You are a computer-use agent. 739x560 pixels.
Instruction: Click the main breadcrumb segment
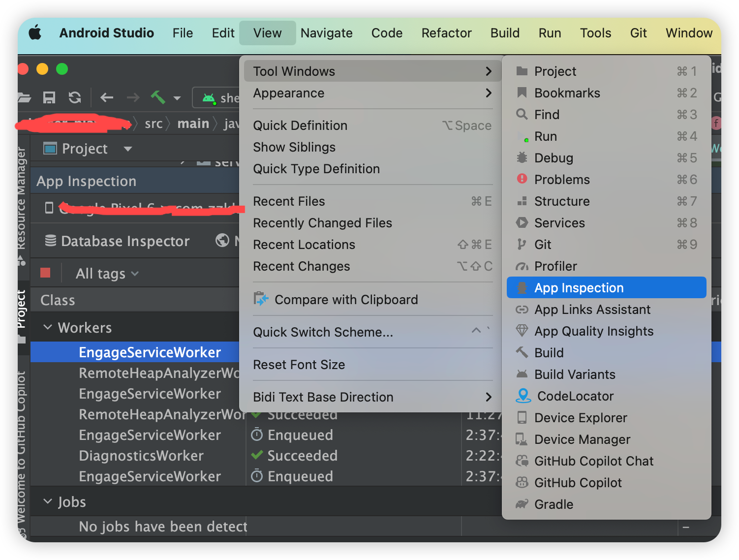[x=193, y=124]
